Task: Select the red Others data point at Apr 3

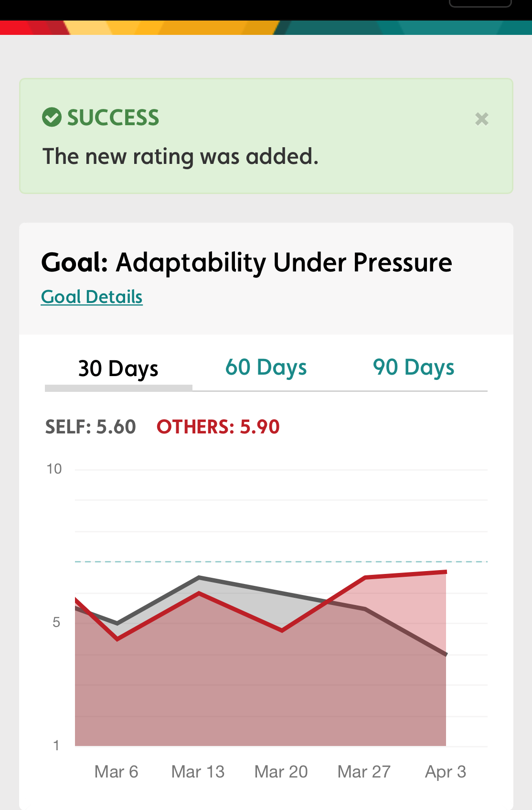Action: tap(446, 572)
